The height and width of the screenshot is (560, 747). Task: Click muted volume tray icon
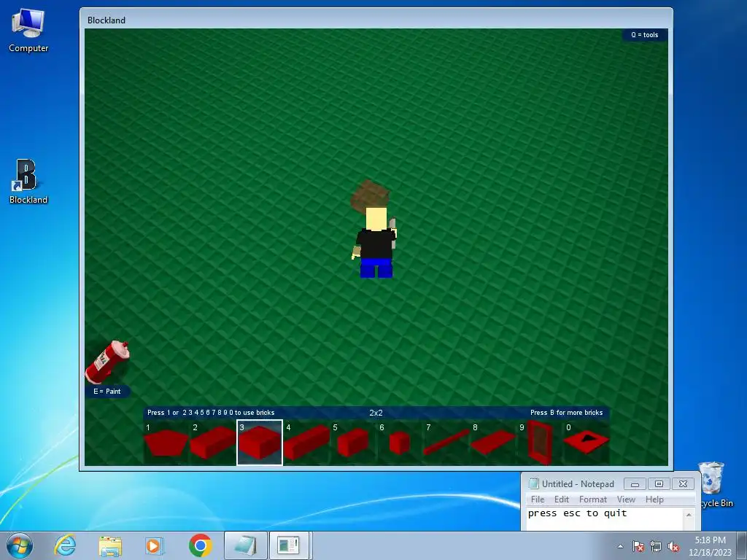673,546
